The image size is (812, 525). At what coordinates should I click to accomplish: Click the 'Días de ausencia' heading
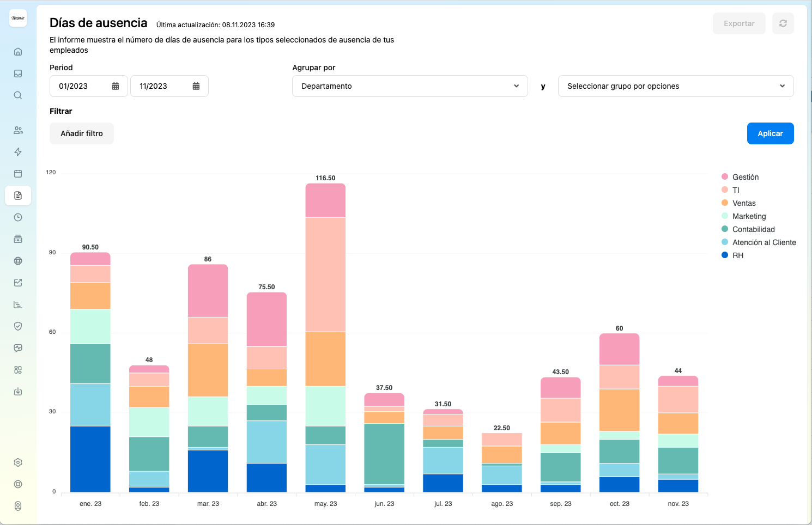[x=99, y=23]
